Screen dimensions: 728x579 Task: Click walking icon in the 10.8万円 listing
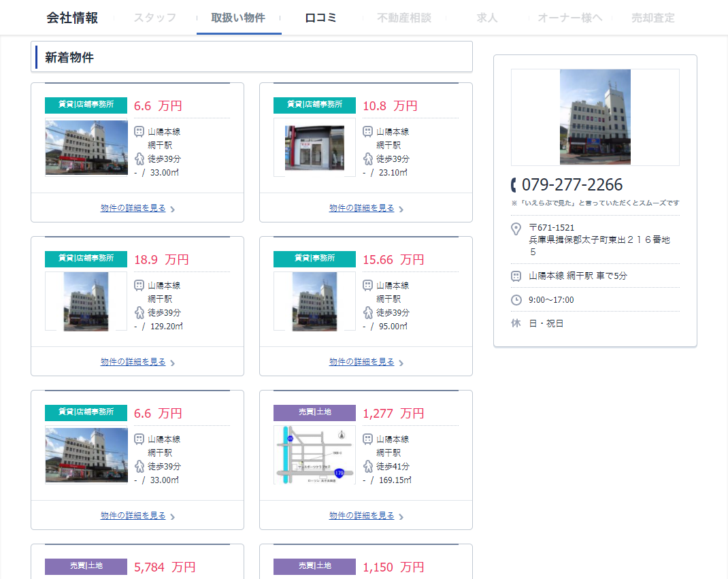pyautogui.click(x=367, y=159)
